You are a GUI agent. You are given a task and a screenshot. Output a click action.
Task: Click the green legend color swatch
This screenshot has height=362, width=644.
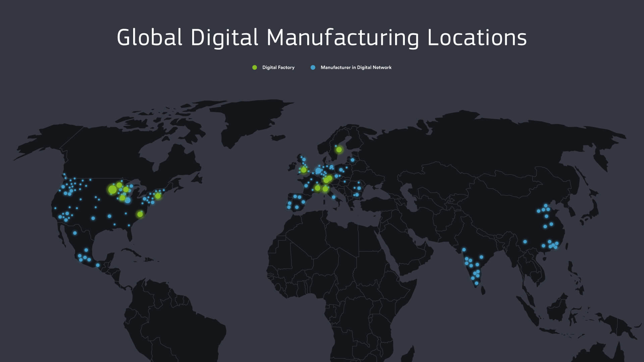coord(254,67)
